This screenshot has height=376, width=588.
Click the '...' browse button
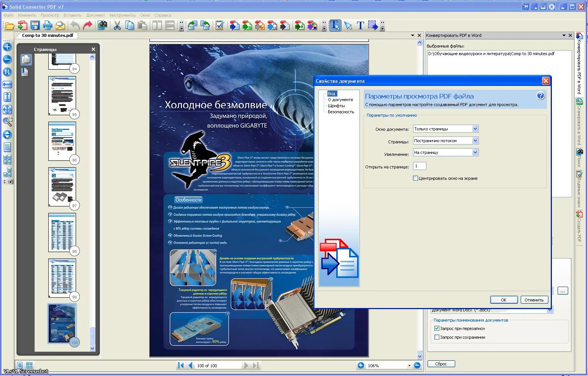pos(563,291)
